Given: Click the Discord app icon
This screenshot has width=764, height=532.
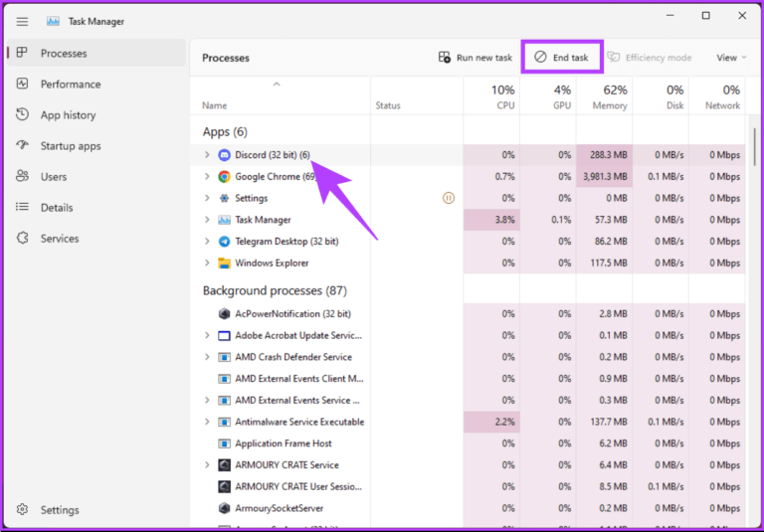Looking at the screenshot, I should pos(224,155).
